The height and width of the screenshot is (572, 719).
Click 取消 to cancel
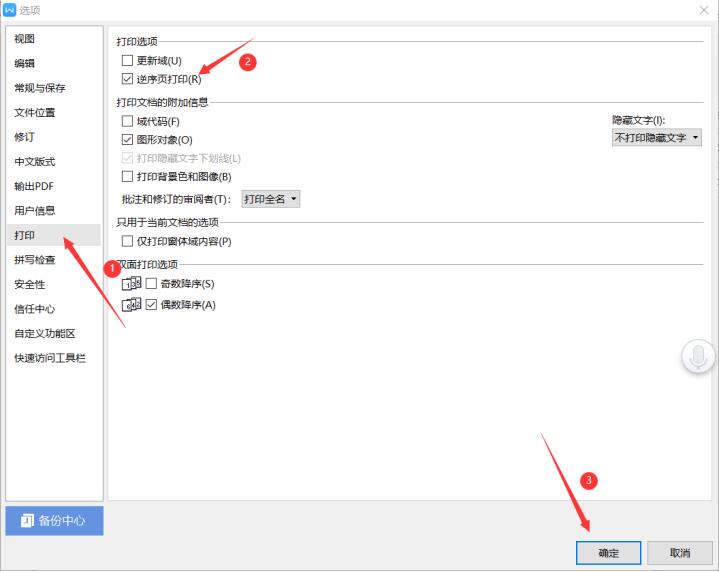coord(680,553)
